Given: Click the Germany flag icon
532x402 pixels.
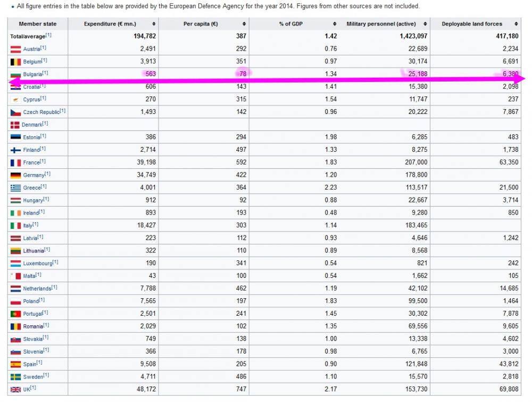Looking at the screenshot, I should click(x=15, y=176).
